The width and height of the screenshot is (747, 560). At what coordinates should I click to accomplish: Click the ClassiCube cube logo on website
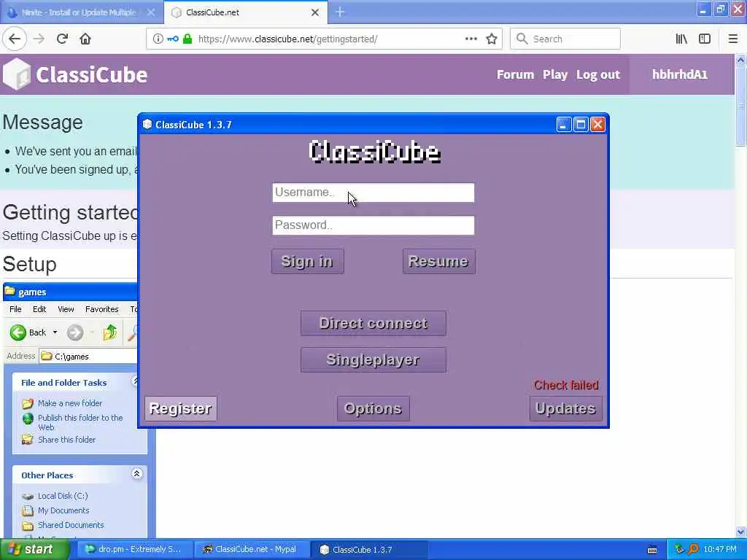(x=17, y=74)
